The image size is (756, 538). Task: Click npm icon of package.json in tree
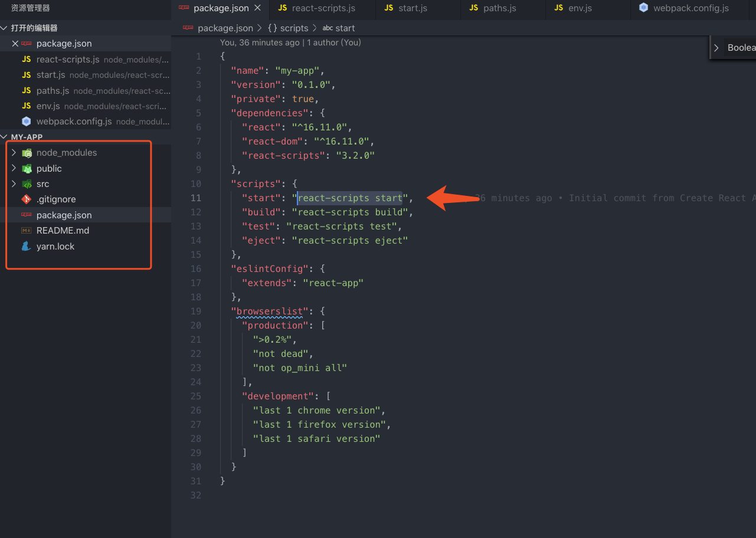[26, 215]
